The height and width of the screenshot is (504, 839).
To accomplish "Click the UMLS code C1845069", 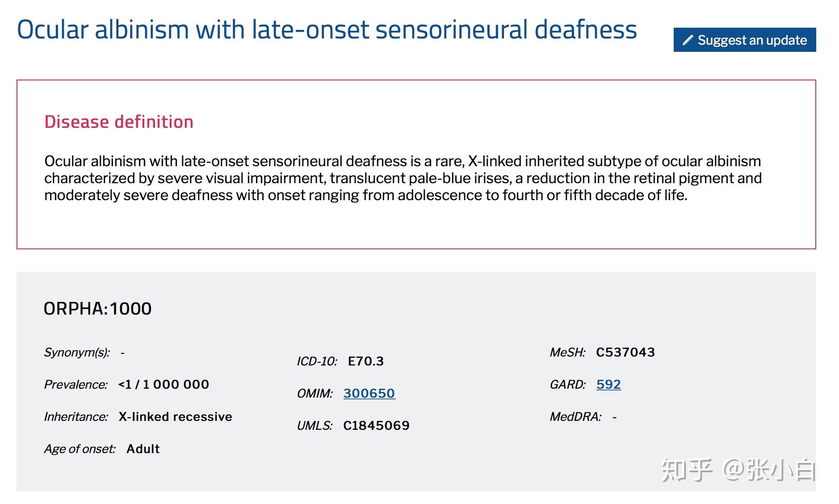I will [376, 425].
